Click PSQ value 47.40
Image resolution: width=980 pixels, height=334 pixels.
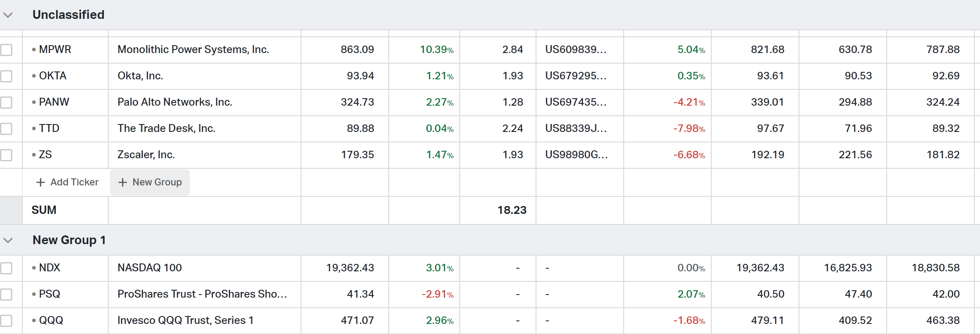(858, 294)
